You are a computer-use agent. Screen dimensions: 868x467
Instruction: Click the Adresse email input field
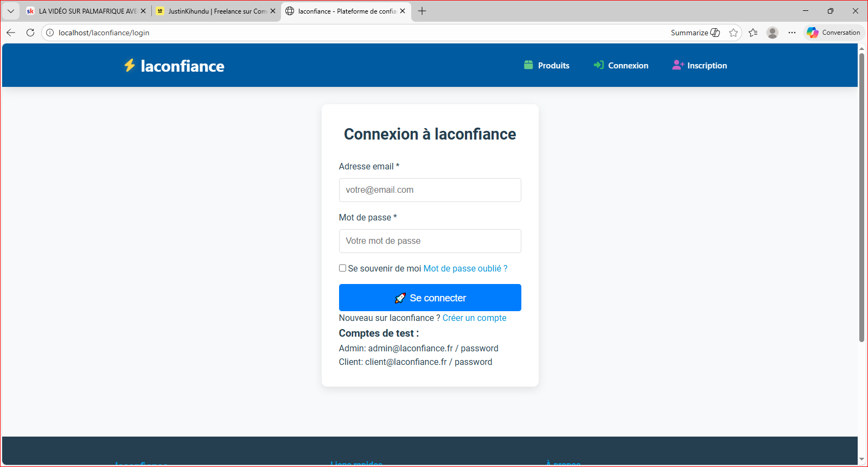tap(430, 190)
